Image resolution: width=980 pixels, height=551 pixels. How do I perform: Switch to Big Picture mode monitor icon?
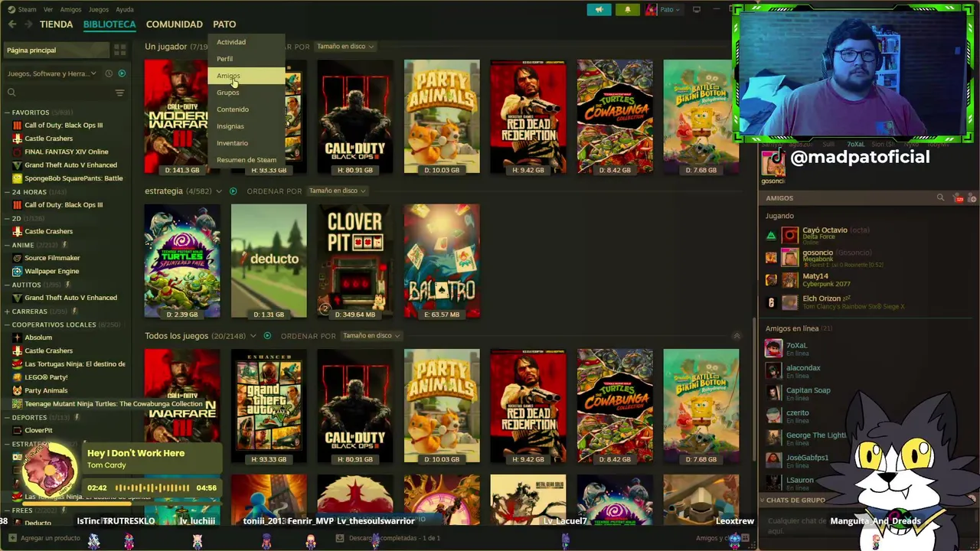coord(697,9)
